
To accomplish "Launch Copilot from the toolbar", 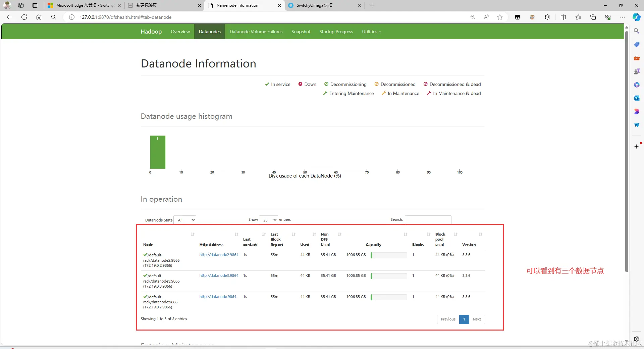I will 636,17.
